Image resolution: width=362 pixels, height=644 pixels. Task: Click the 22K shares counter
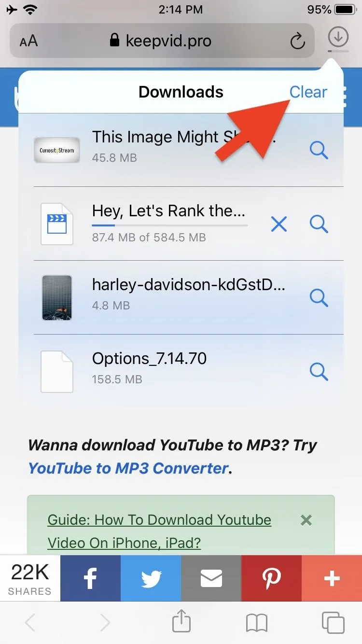30,578
